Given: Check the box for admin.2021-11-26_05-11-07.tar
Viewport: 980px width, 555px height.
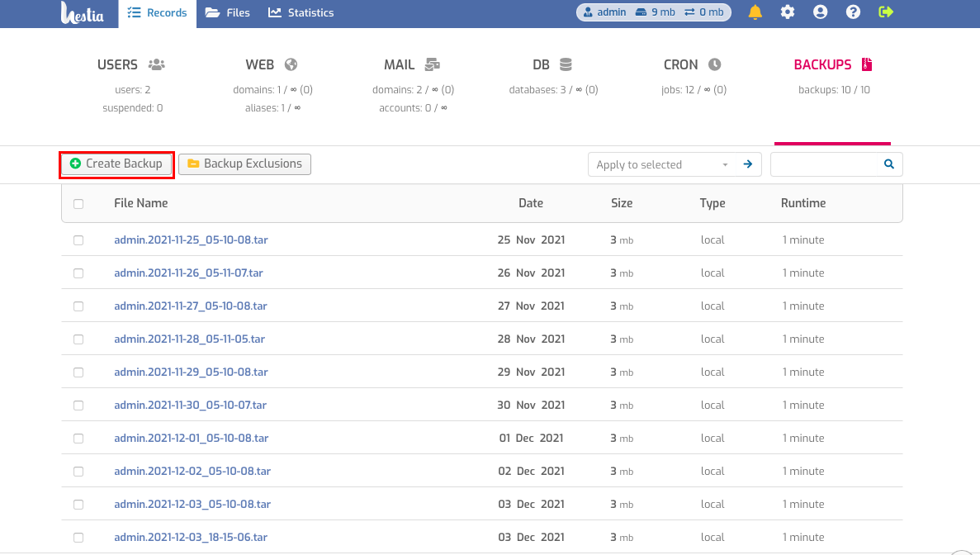Looking at the screenshot, I should pyautogui.click(x=78, y=273).
